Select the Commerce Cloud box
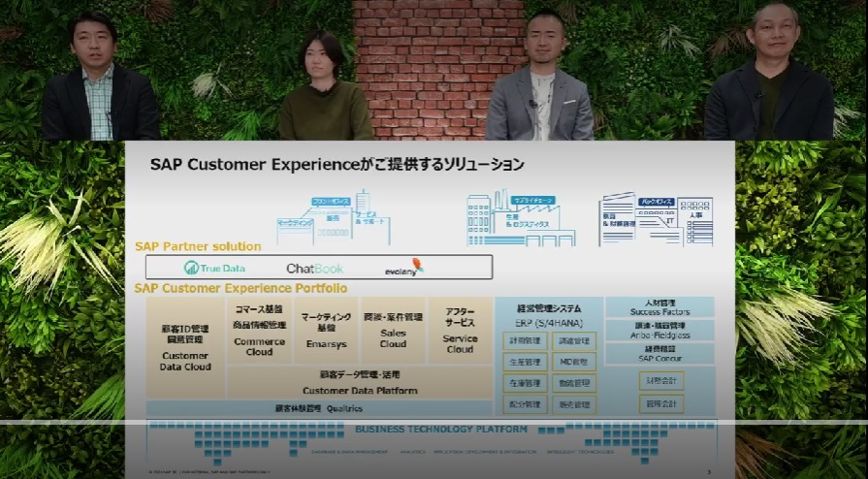The image size is (868, 479). pos(259,331)
